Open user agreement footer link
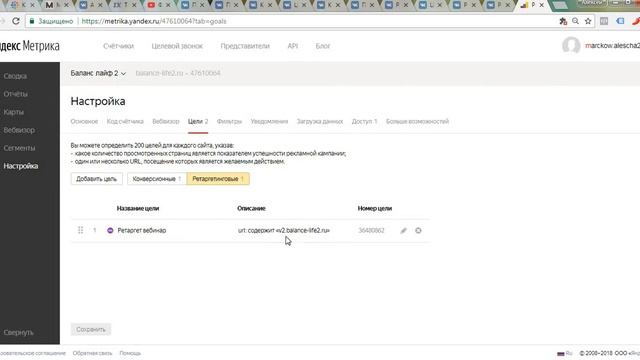This screenshot has height=360, width=640. pos(32,353)
